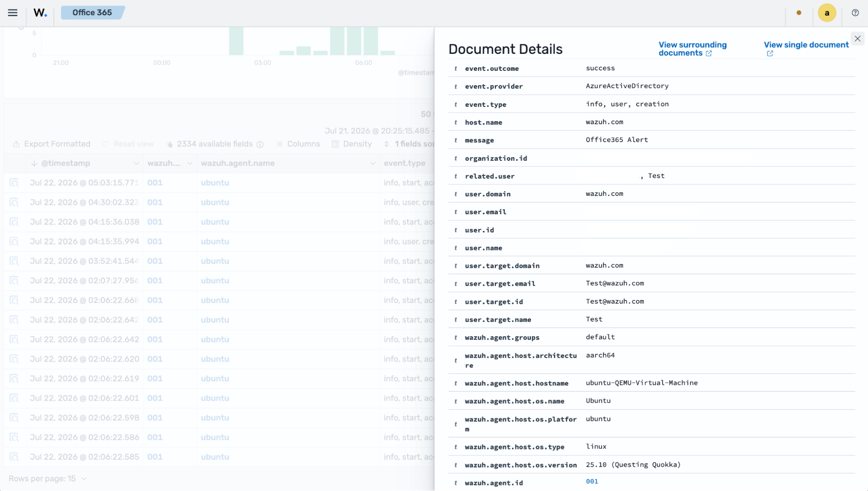The width and height of the screenshot is (868, 491).
Task: Click the organization.id field label
Action: point(496,159)
